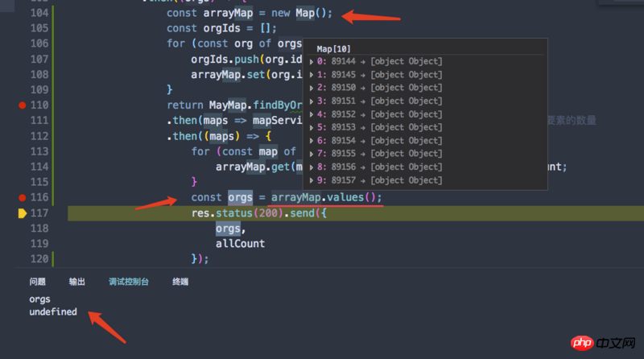The width and height of the screenshot is (644, 359).
Task: Click the orgs property on line 118
Action: tap(228, 229)
